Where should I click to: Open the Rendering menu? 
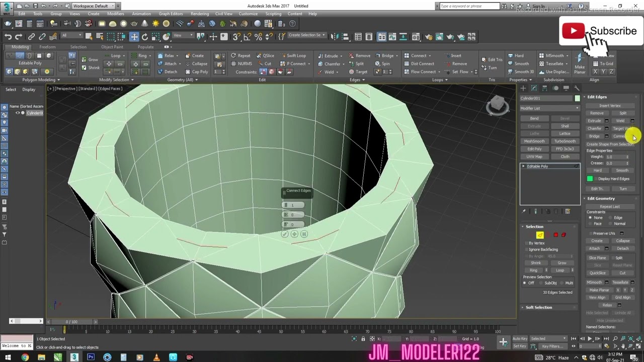(x=200, y=14)
